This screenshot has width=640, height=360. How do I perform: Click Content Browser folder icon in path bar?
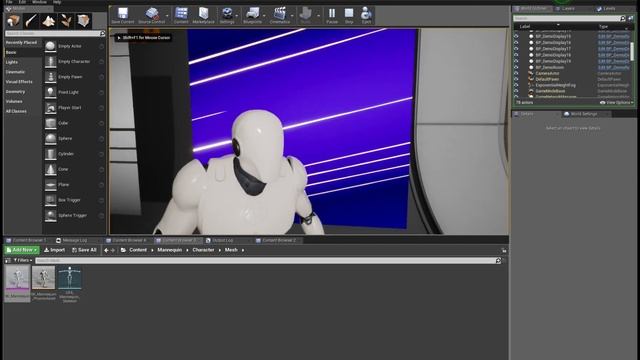point(123,250)
